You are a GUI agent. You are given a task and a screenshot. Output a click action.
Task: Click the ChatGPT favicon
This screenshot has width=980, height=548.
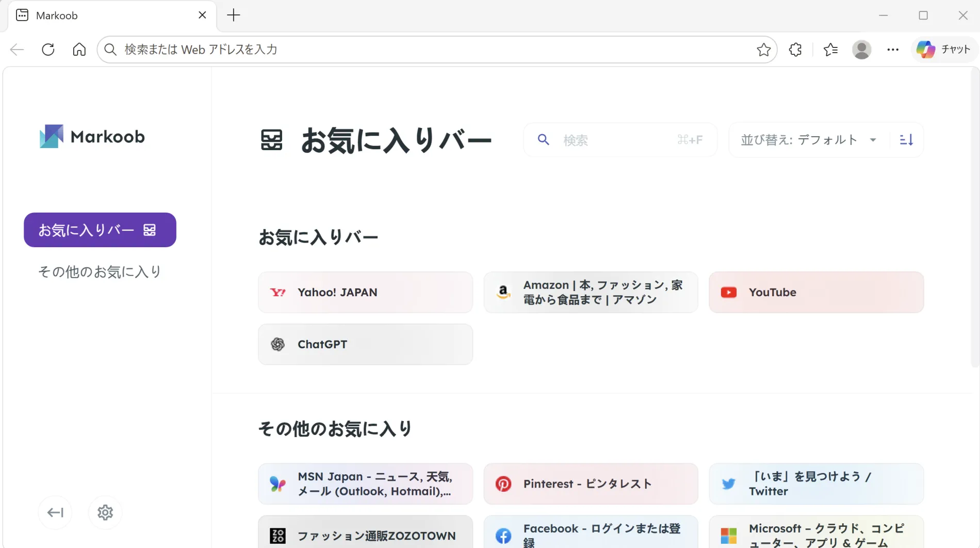(278, 344)
